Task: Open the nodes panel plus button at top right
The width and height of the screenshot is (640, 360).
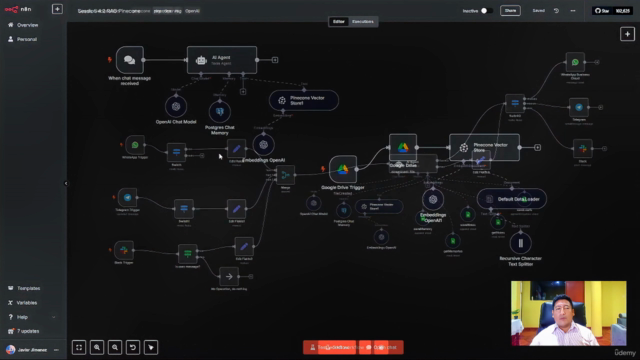Action: tap(627, 34)
